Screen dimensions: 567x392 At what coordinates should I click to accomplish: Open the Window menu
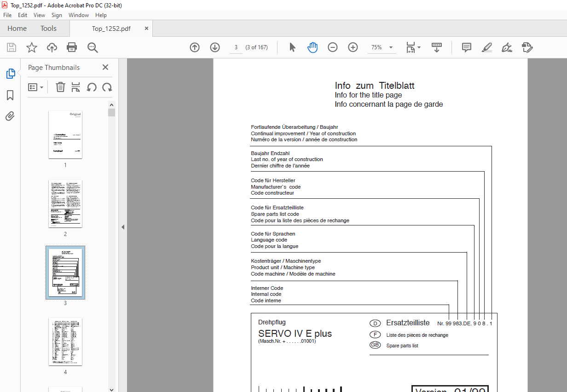coord(79,15)
